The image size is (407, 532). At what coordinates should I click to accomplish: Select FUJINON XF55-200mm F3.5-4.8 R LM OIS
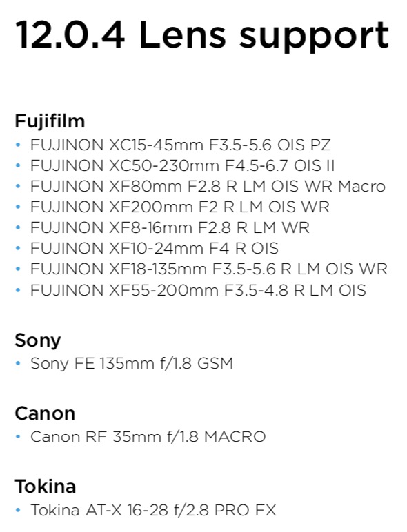(198, 290)
